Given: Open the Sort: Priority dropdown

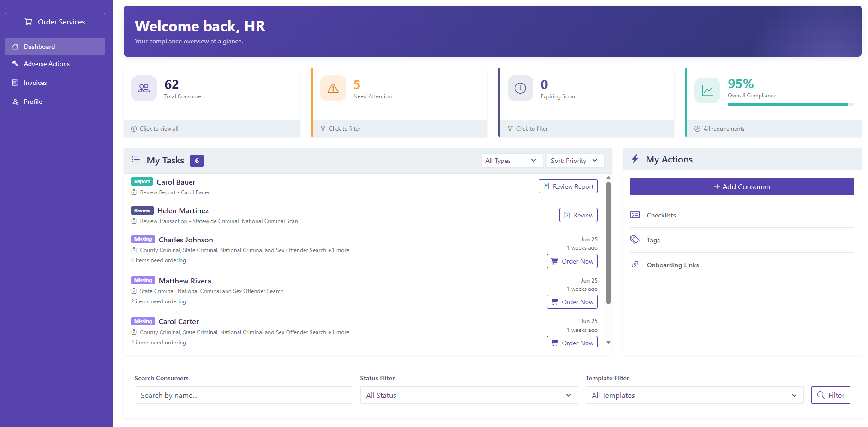Looking at the screenshot, I should (575, 161).
